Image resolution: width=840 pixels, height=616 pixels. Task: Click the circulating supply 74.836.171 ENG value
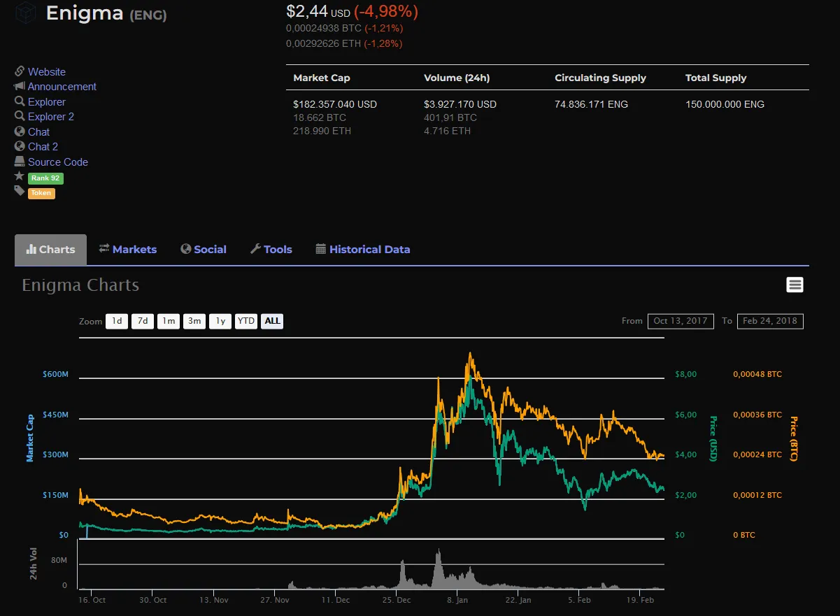(x=592, y=104)
